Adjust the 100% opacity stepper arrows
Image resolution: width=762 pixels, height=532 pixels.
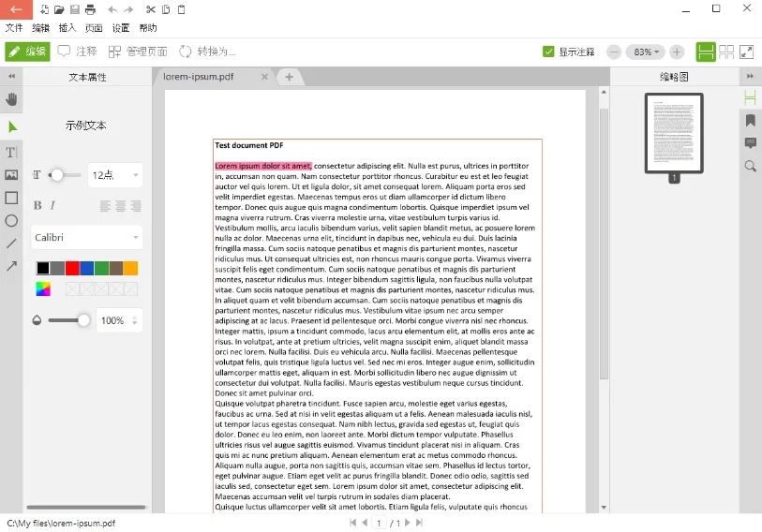pos(135,320)
